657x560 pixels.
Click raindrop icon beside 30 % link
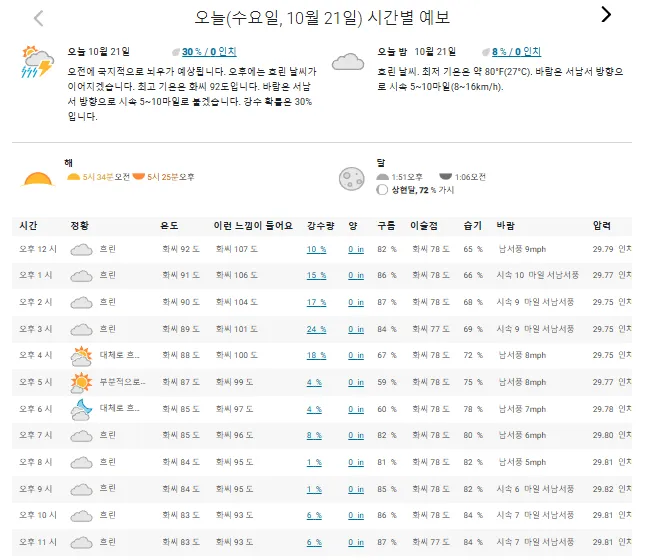tap(176, 52)
